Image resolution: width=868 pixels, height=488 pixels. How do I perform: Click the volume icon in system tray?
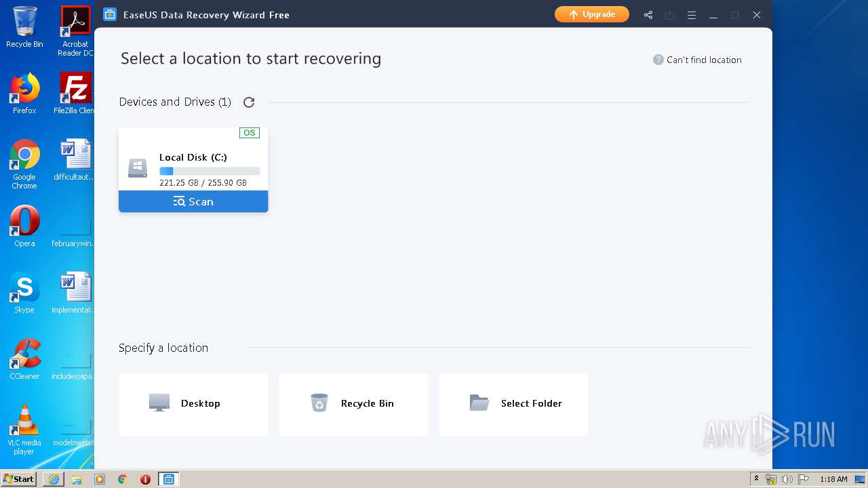coord(787,479)
